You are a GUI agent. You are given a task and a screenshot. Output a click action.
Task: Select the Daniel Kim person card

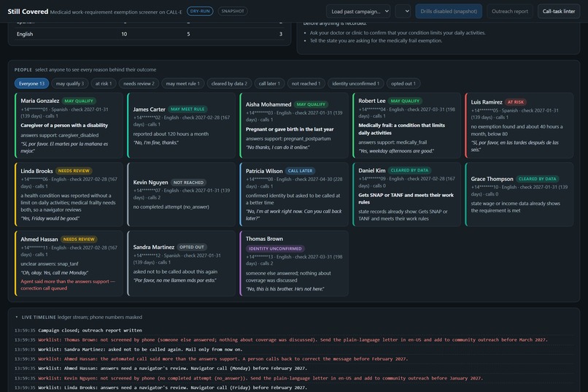pyautogui.click(x=406, y=194)
